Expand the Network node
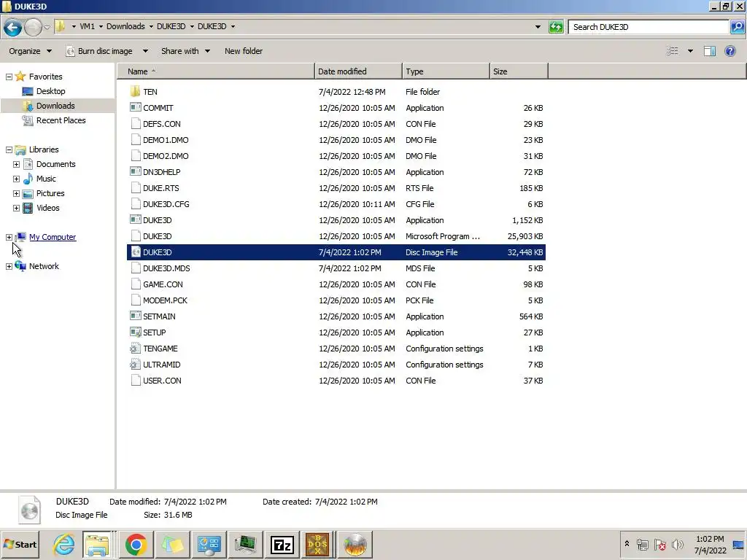The image size is (747, 560). (x=9, y=266)
